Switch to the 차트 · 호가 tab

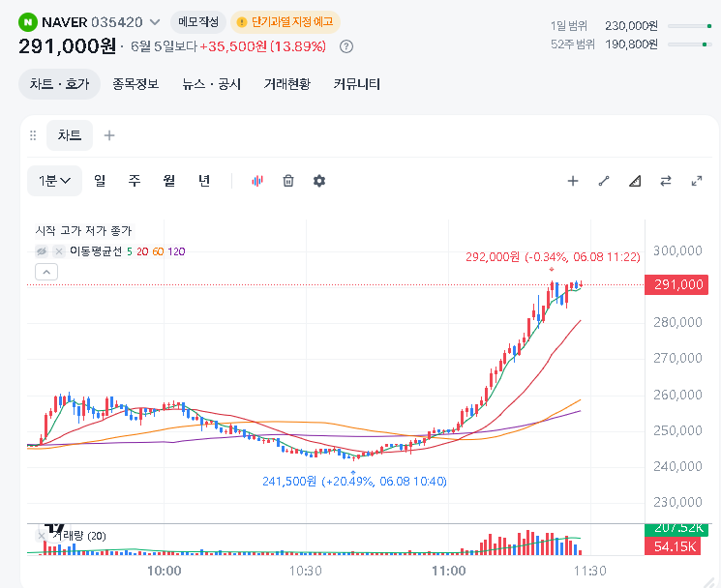(x=59, y=84)
